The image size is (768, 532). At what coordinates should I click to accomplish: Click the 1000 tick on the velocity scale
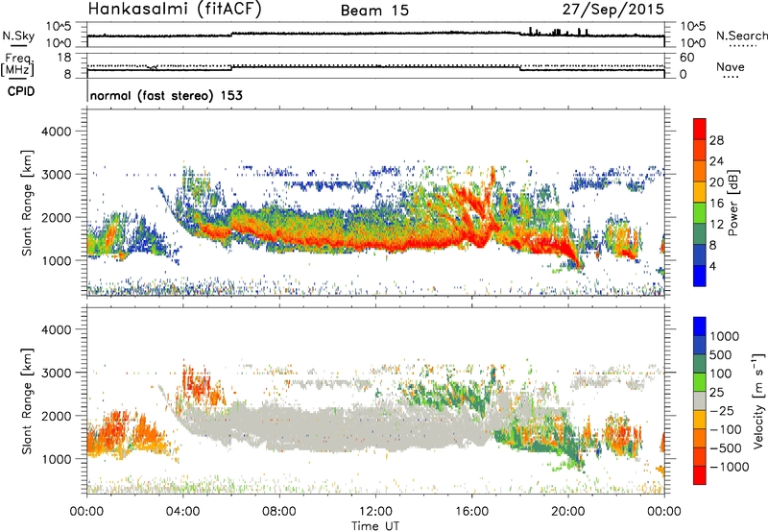coord(725,336)
